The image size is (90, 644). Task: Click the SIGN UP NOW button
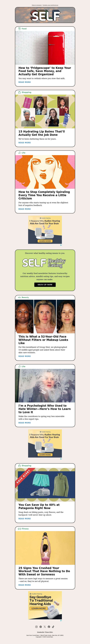tap(45, 284)
